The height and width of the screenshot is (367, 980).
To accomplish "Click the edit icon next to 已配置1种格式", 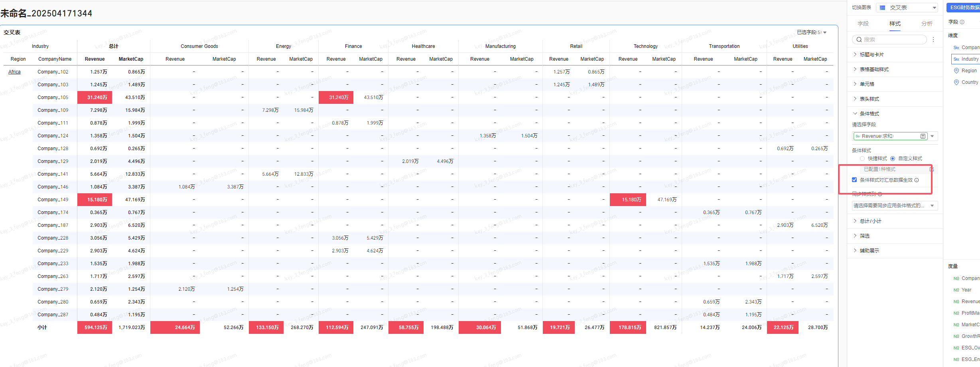I will click(x=932, y=169).
